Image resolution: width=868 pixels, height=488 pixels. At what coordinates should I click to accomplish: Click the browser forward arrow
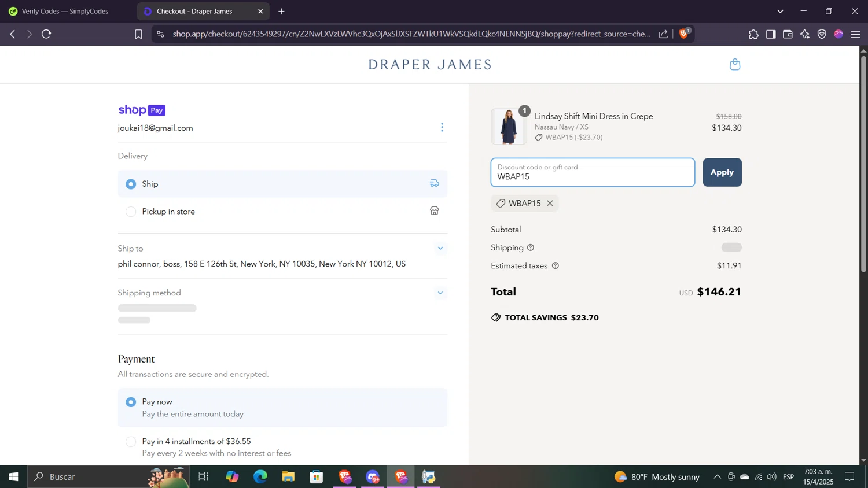click(29, 34)
